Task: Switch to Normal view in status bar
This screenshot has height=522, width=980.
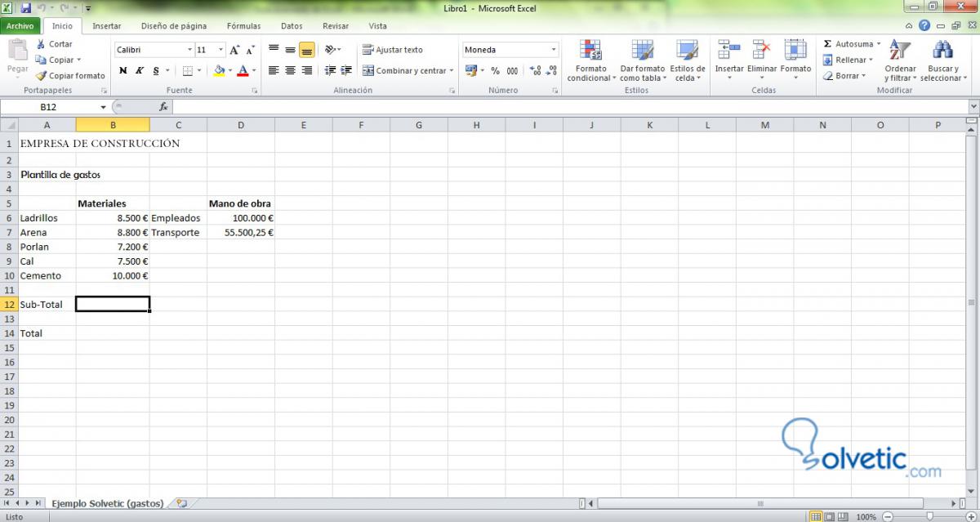Action: pyautogui.click(x=816, y=516)
